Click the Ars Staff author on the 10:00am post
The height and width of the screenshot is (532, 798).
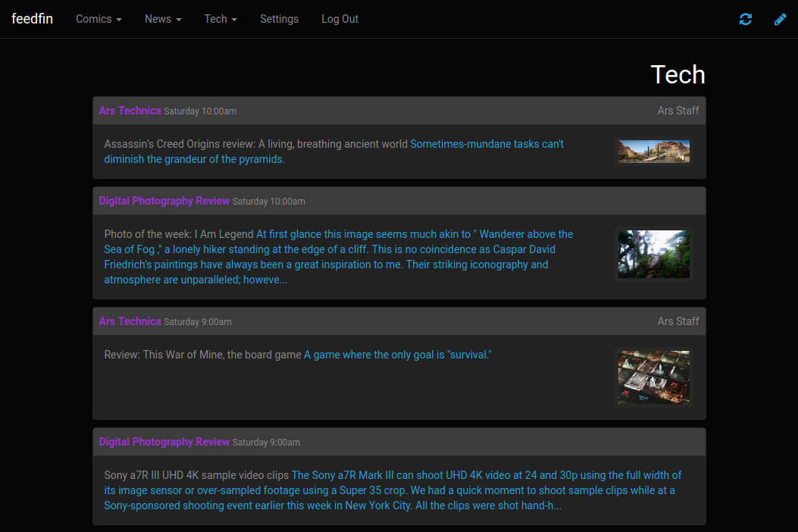pyautogui.click(x=678, y=111)
